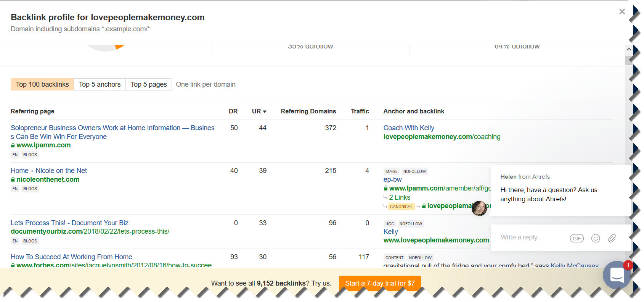Screen dimensions: 644x302
Task: Open www.lovepeoplemakemoney.com backlink
Action: (x=436, y=240)
